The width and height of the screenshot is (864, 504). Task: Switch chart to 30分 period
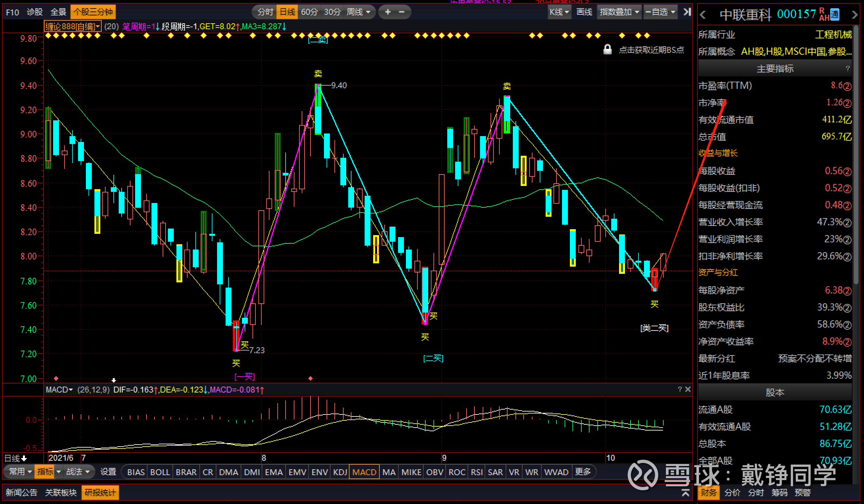[x=332, y=12]
